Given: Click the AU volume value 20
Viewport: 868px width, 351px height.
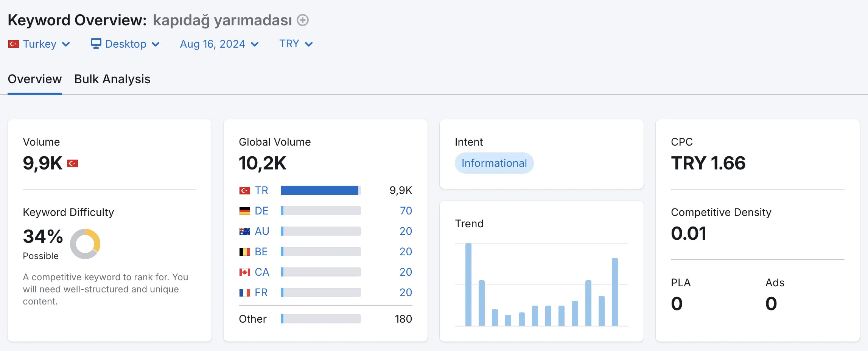Looking at the screenshot, I should click(406, 231).
